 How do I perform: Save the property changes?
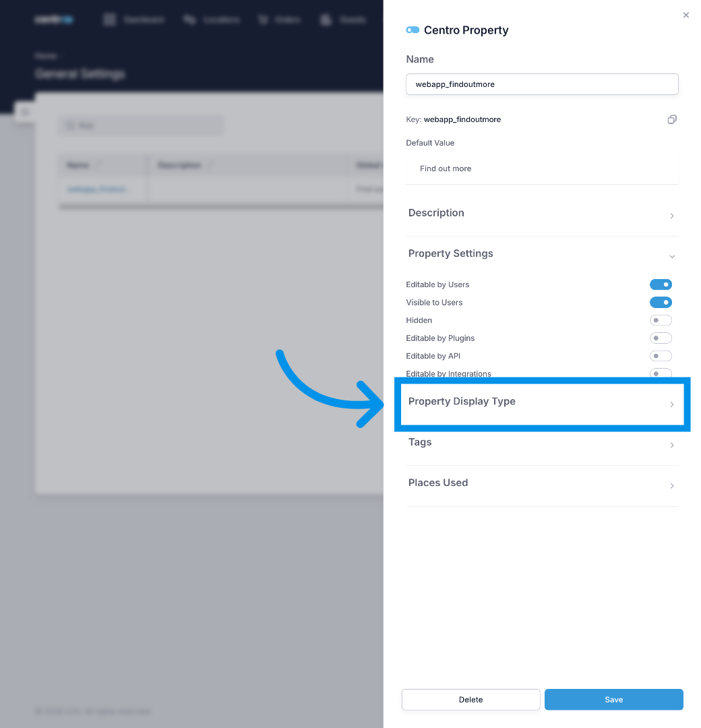click(x=614, y=699)
